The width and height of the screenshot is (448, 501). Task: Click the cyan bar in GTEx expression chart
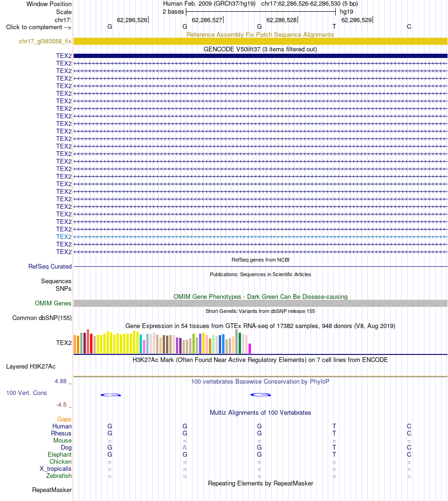(x=141, y=344)
